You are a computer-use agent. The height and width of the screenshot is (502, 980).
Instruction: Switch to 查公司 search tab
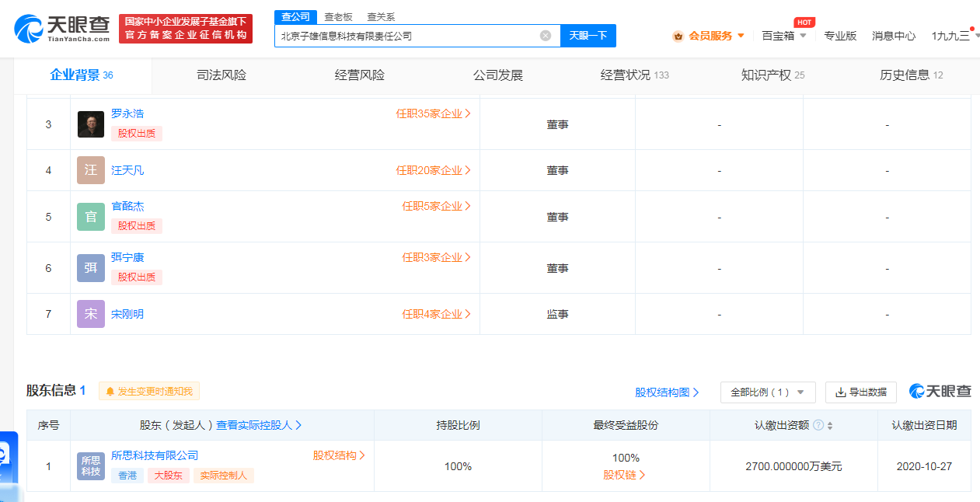coord(295,17)
